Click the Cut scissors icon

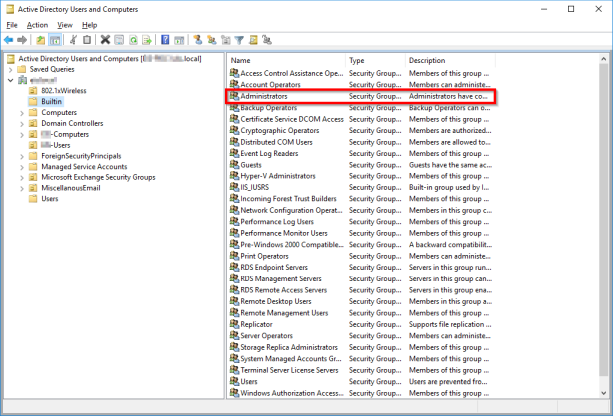[73, 40]
